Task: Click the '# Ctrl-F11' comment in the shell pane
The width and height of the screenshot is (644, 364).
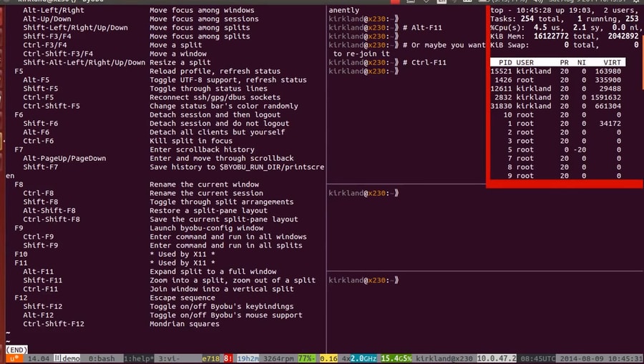Action: [x=424, y=62]
